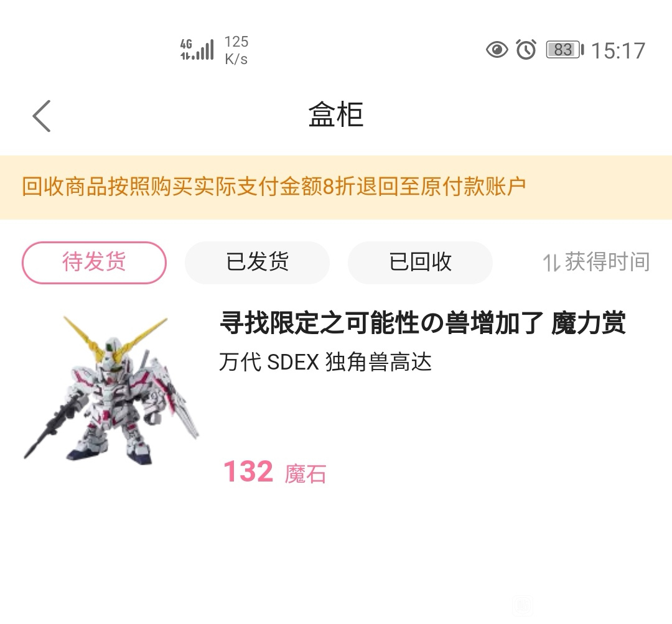Tap the faint watermark logo at bottom

523,606
